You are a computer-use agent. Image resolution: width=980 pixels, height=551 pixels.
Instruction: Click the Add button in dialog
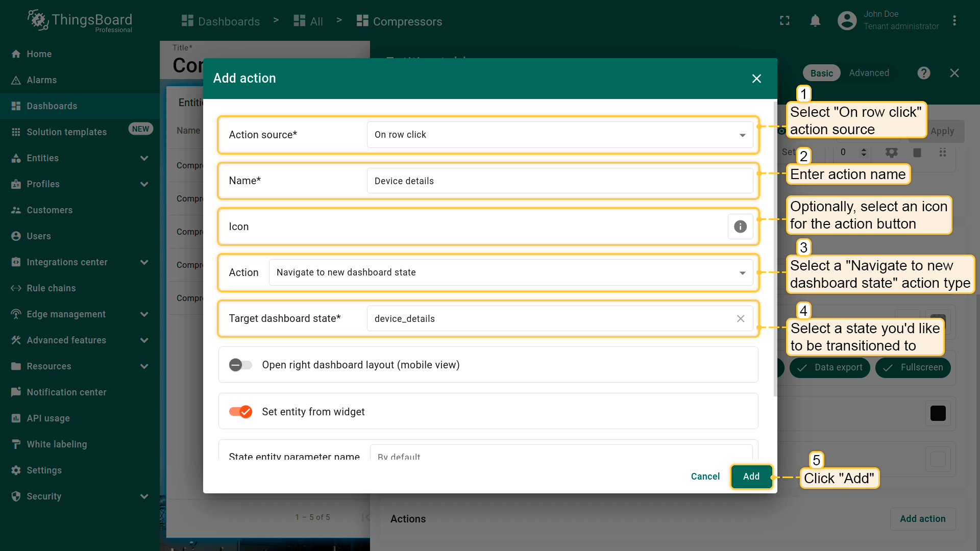[x=751, y=477]
